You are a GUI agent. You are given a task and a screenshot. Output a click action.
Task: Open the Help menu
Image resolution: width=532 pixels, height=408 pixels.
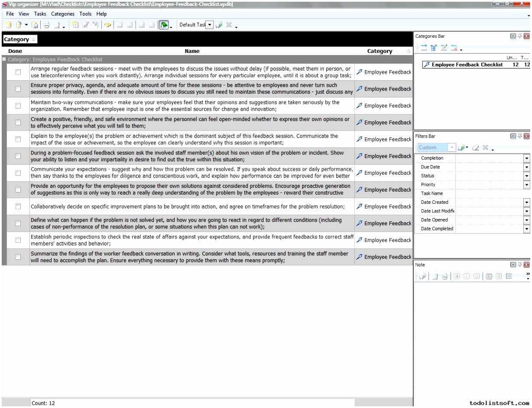point(101,14)
